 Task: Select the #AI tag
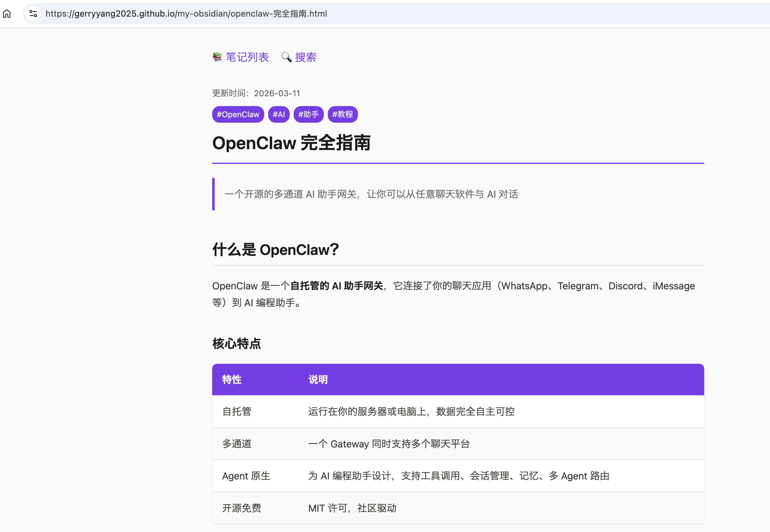(278, 114)
